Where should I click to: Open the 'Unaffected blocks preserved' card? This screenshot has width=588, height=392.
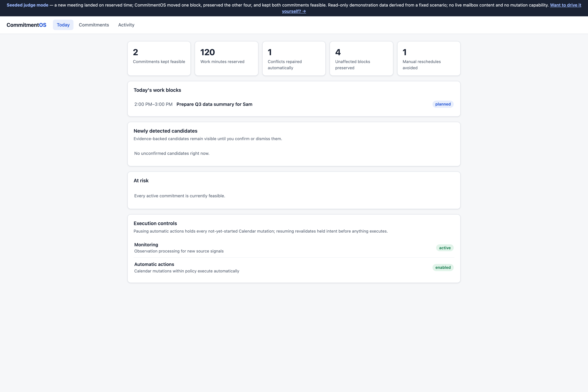coord(361,58)
